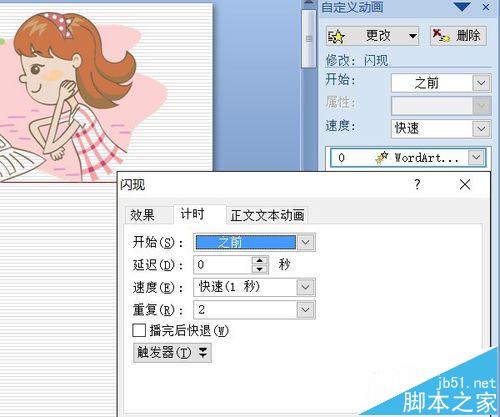Toggle the 播完后快退(W) checkbox
The image size is (500, 417).
point(139,330)
